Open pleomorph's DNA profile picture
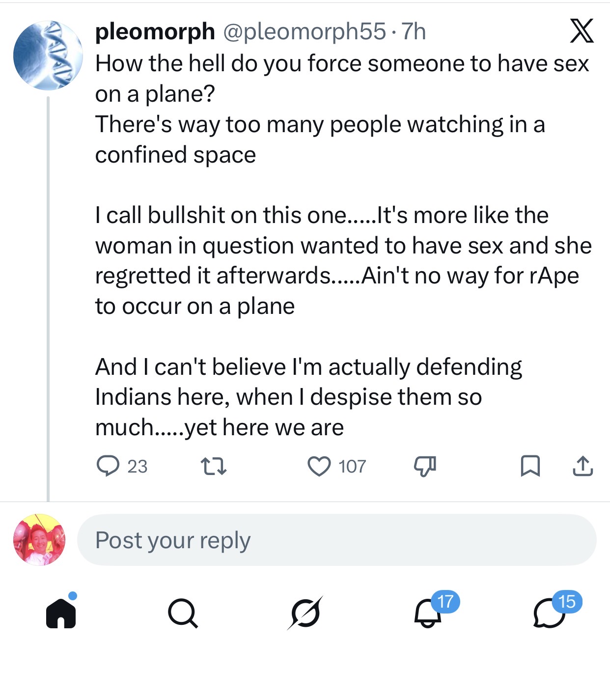Screen dimensions: 610x700 pos(48,56)
